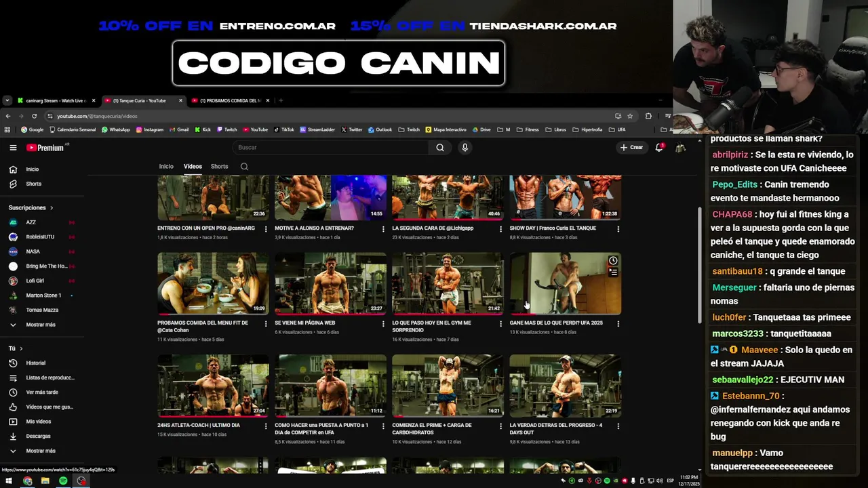Open the browser extensions puzzle icon
The height and width of the screenshot is (488, 868).
pos(648,116)
